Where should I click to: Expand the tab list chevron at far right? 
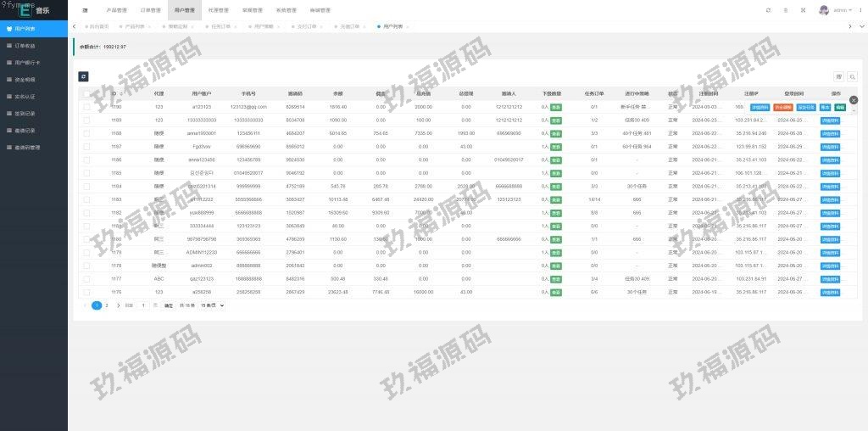(x=861, y=26)
